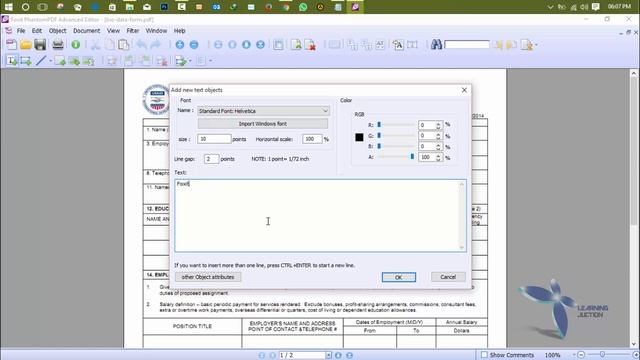Open the Document menu
The width and height of the screenshot is (640, 360).
[87, 31]
